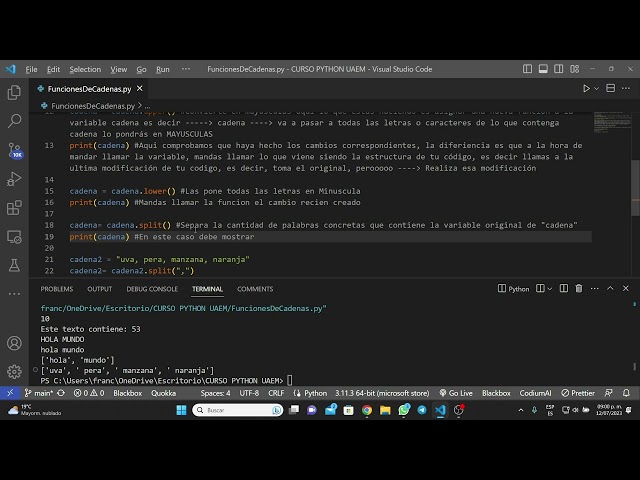640x480 pixels.
Task: Open the Edit menu
Action: [53, 69]
